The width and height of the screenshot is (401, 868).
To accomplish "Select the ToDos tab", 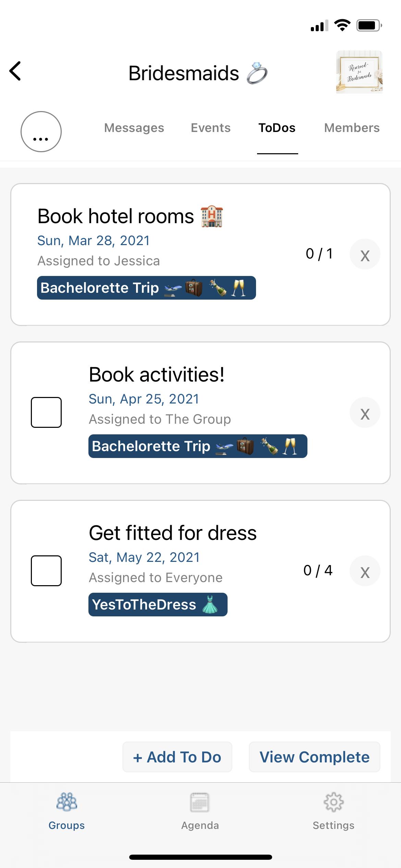I will [x=277, y=128].
